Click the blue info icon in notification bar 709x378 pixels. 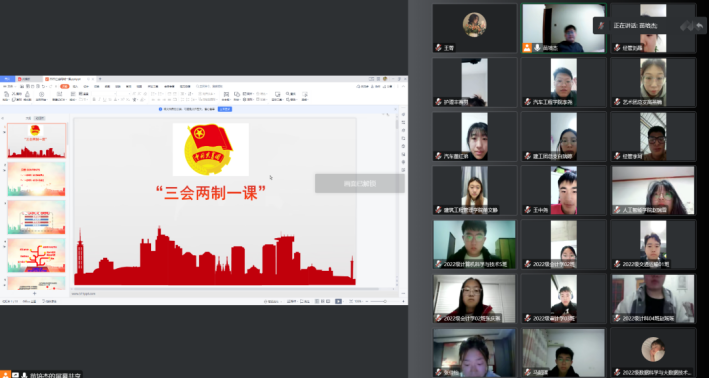[160, 109]
